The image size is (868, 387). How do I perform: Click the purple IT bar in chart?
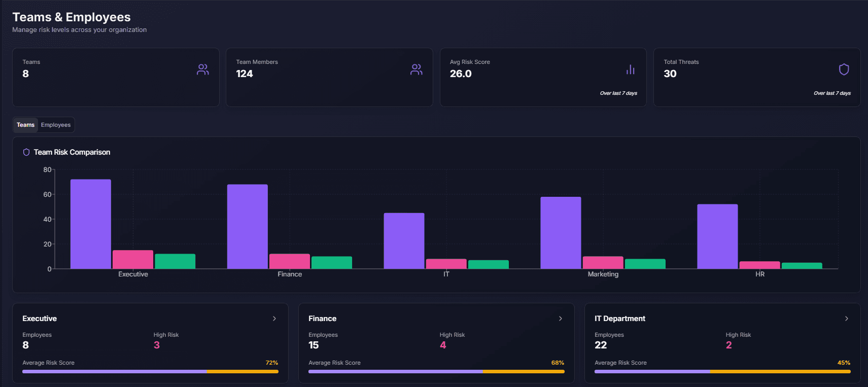pyautogui.click(x=404, y=241)
